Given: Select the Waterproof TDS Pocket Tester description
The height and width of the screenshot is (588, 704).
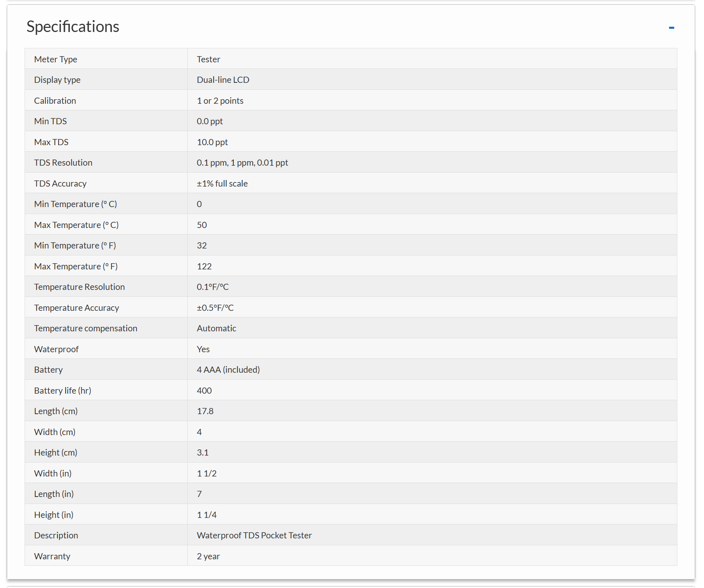Looking at the screenshot, I should click(254, 535).
